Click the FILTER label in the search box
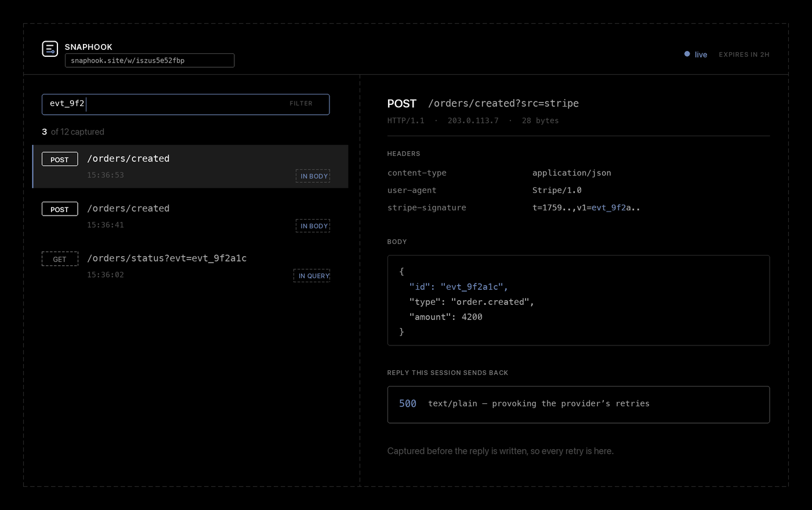This screenshot has height=510, width=812. [x=301, y=103]
